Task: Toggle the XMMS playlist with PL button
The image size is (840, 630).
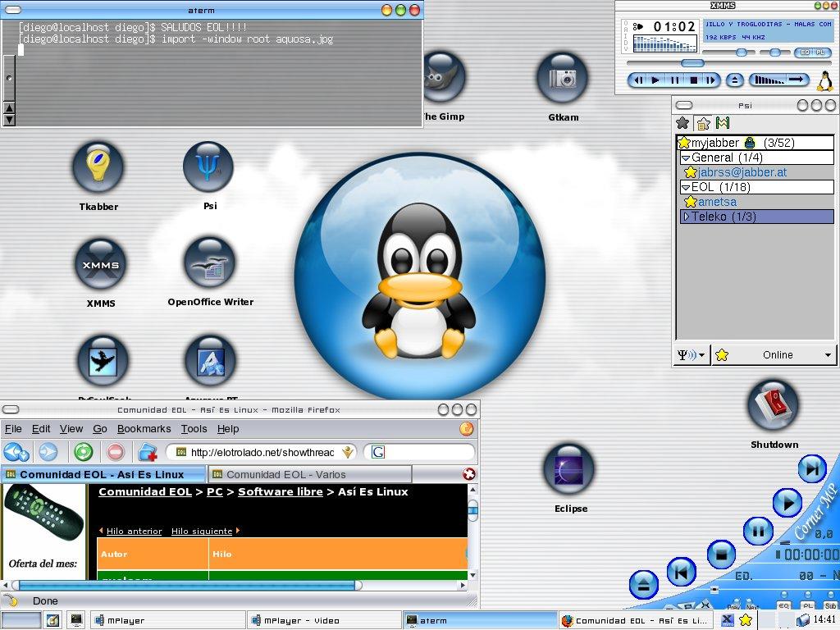Action: (820, 52)
